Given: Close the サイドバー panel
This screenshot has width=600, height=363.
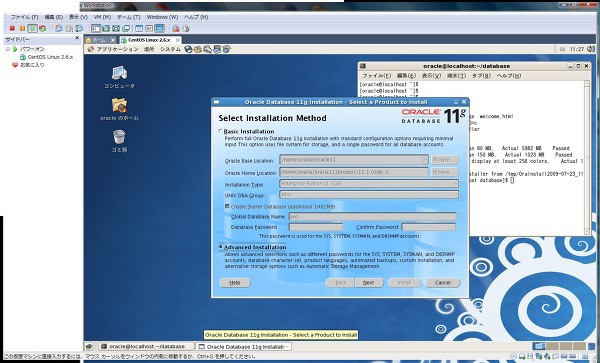Looking at the screenshot, I should click(x=77, y=38).
